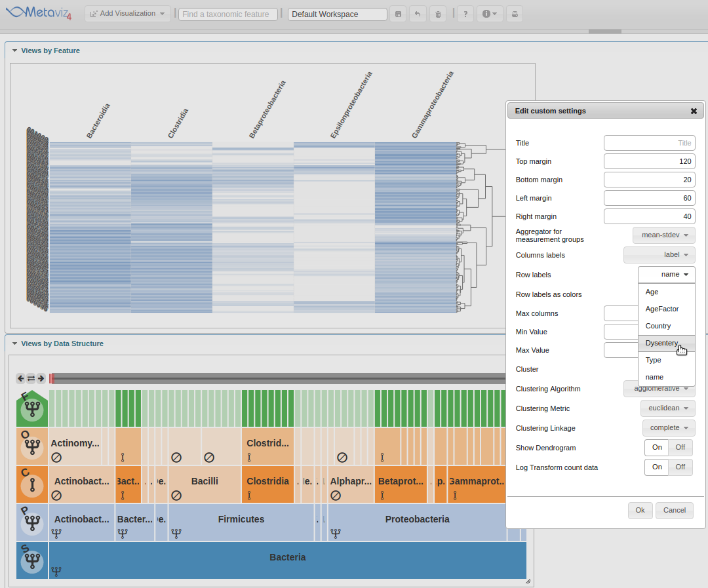This screenshot has width=708, height=588.
Task: Select Country from the Row labels list
Action: click(x=667, y=326)
